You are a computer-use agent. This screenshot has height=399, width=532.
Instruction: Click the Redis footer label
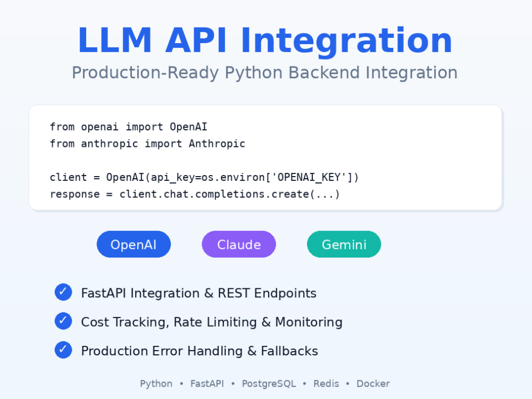tap(326, 384)
